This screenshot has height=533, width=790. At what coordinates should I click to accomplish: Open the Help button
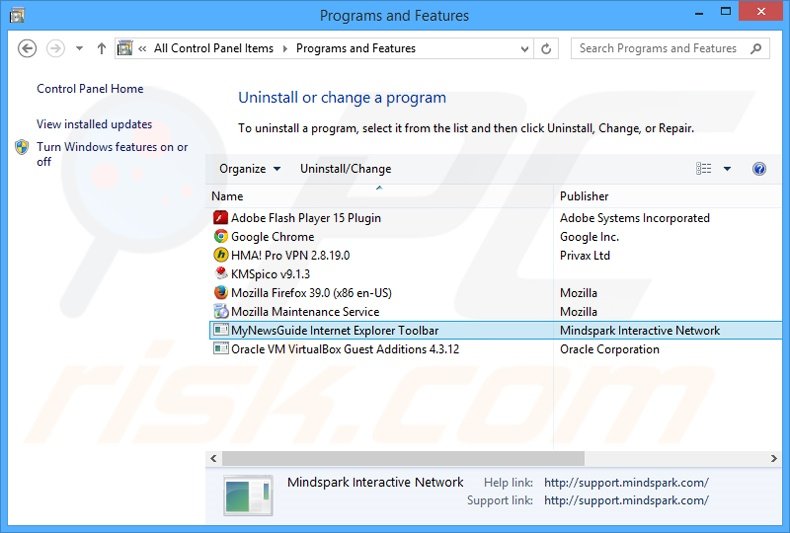pyautogui.click(x=759, y=169)
